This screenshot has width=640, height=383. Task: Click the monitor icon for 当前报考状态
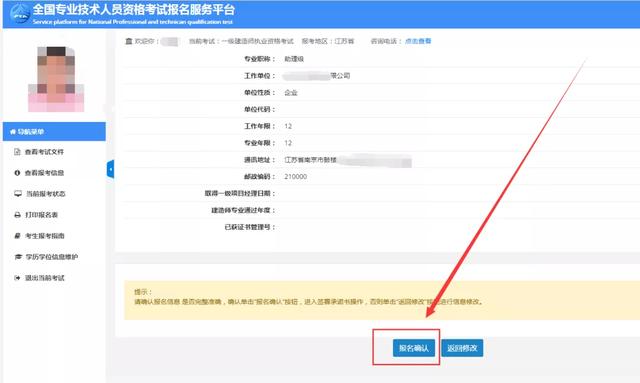18,194
